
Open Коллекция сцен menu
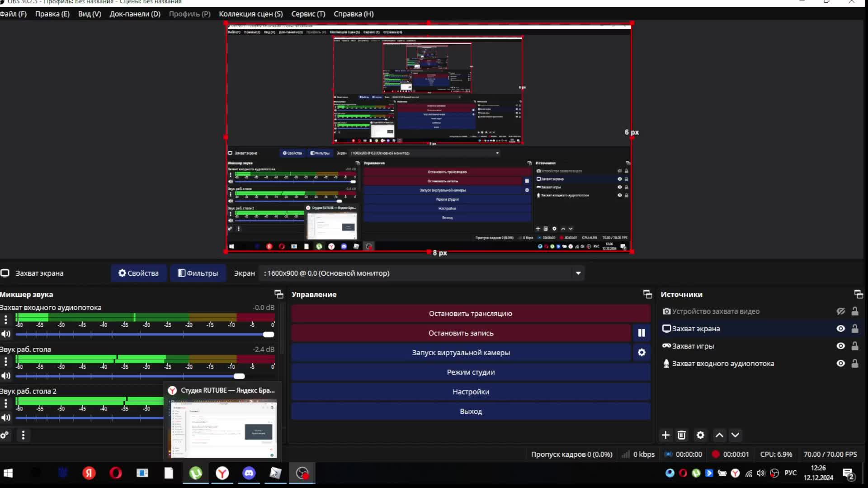(x=250, y=14)
